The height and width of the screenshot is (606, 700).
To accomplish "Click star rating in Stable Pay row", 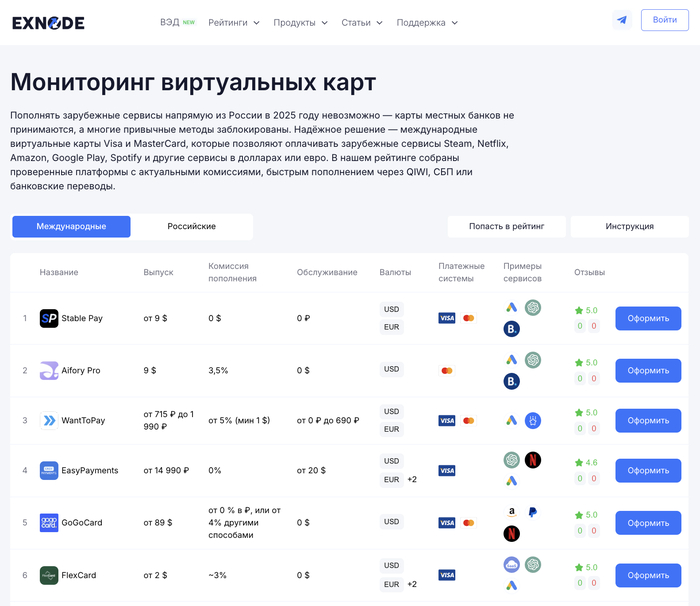I will 586,310.
